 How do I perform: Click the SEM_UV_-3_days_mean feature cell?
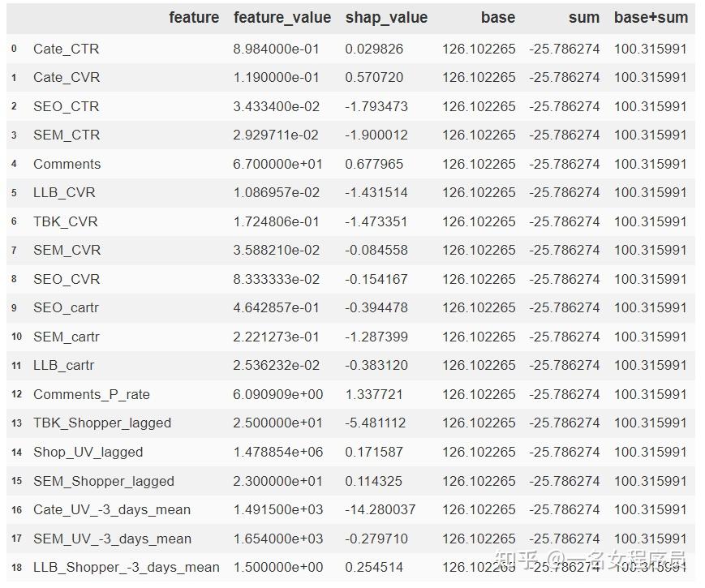pos(112,539)
